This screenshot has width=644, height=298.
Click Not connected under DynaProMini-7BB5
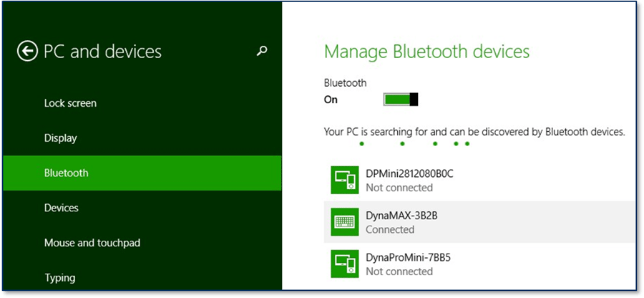399,271
